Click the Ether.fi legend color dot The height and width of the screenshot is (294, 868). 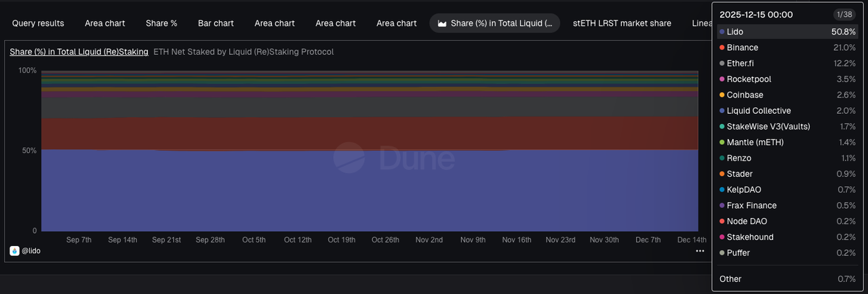point(722,63)
